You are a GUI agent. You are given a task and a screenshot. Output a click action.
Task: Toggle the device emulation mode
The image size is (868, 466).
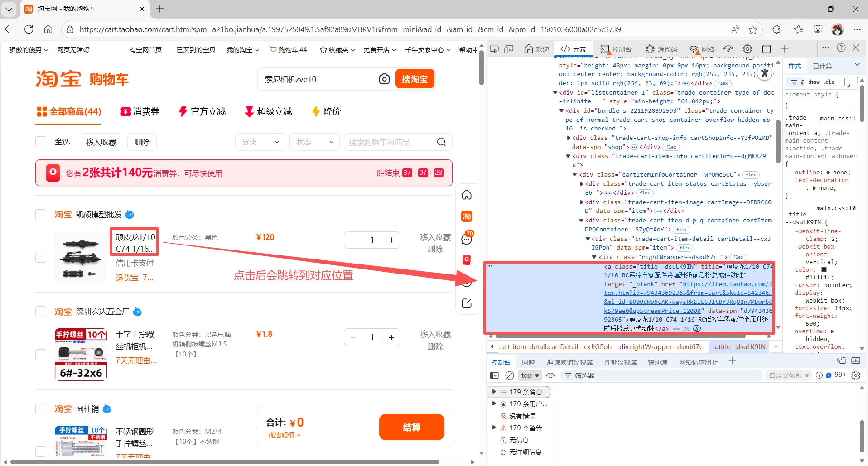509,49
